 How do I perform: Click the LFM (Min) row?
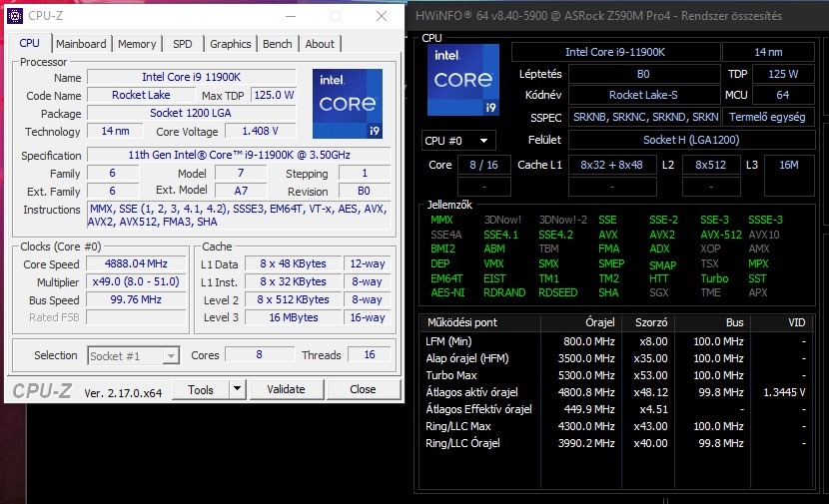[x=616, y=341]
